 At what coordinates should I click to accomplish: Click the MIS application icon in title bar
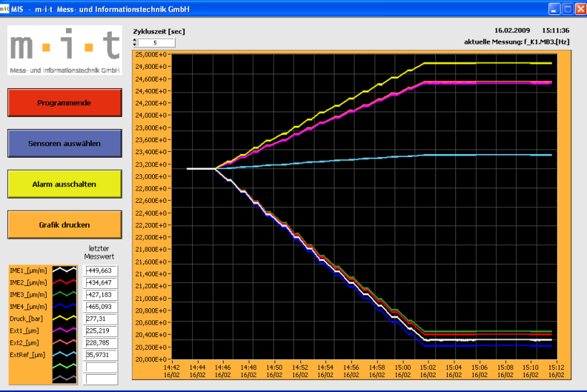pyautogui.click(x=4, y=9)
